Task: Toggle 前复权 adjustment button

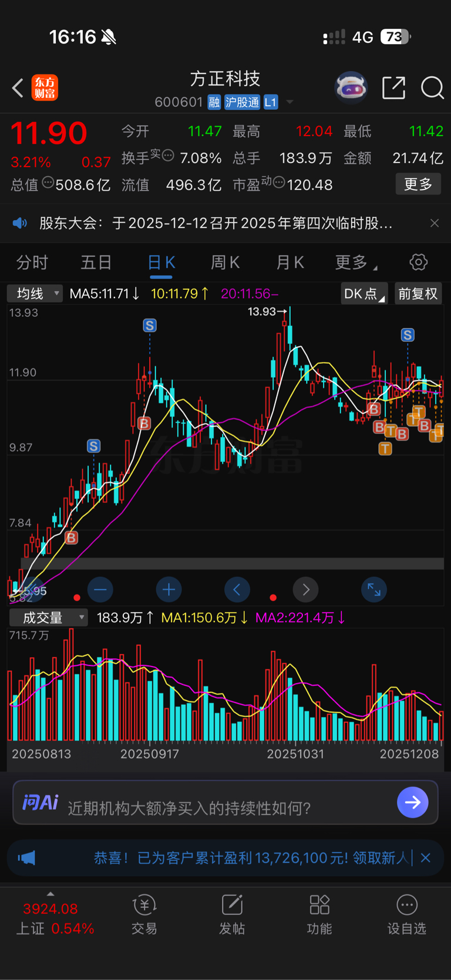Action: point(418,293)
